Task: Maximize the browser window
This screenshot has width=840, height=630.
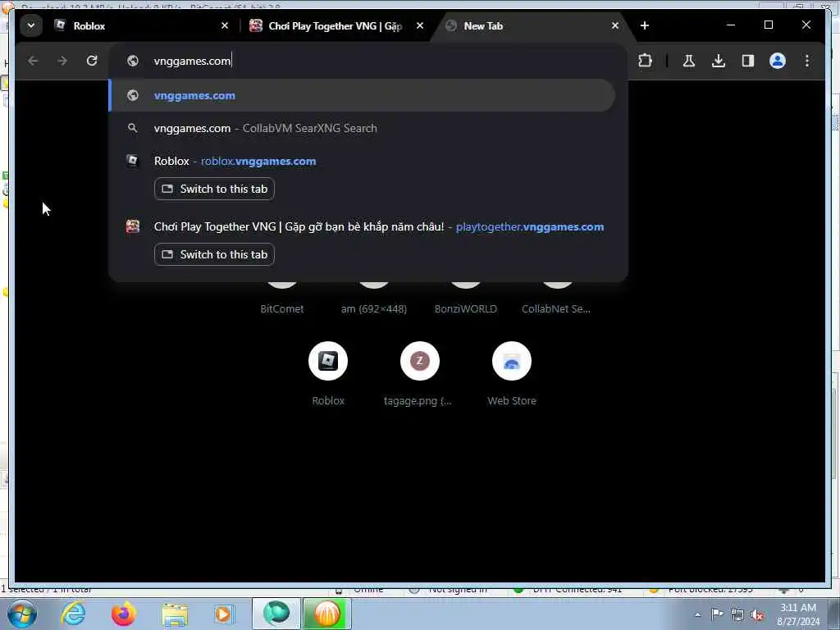Action: pyautogui.click(x=768, y=25)
